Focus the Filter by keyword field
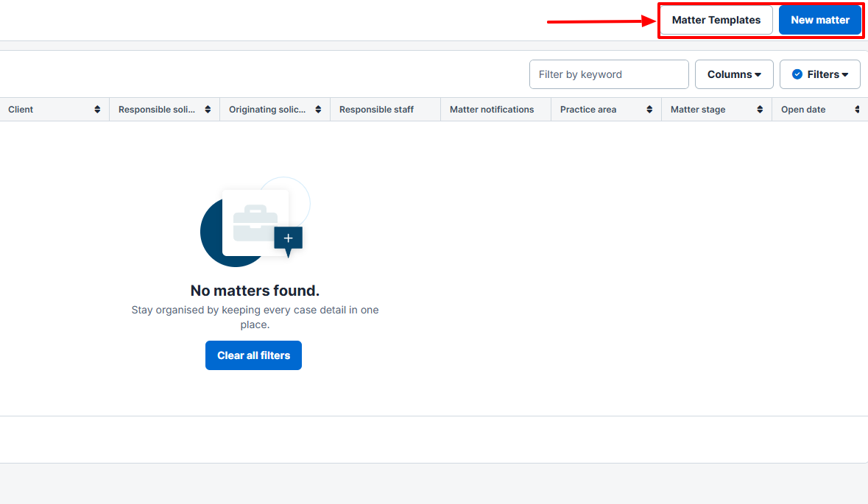 (609, 74)
